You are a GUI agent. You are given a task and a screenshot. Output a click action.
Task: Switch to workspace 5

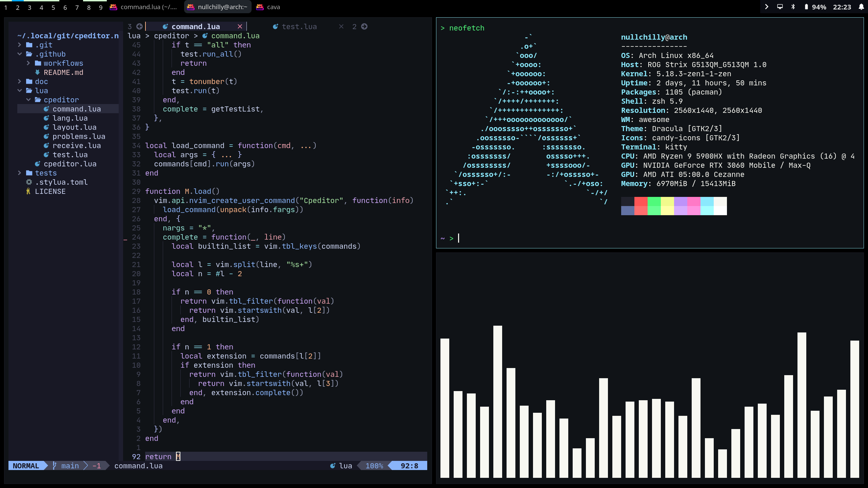pyautogui.click(x=53, y=7)
